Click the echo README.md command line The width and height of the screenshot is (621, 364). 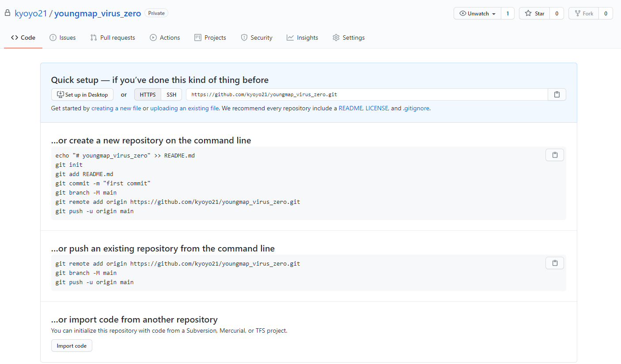[x=125, y=155]
